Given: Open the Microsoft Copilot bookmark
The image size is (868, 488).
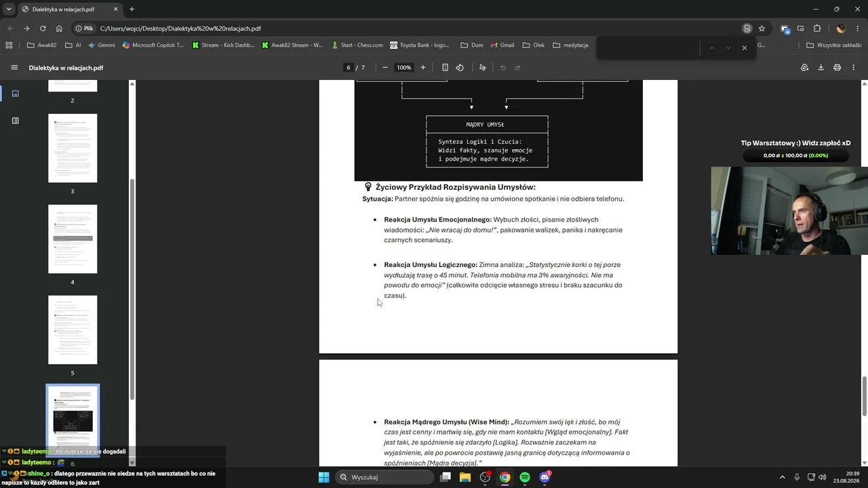Looking at the screenshot, I should 153,45.
